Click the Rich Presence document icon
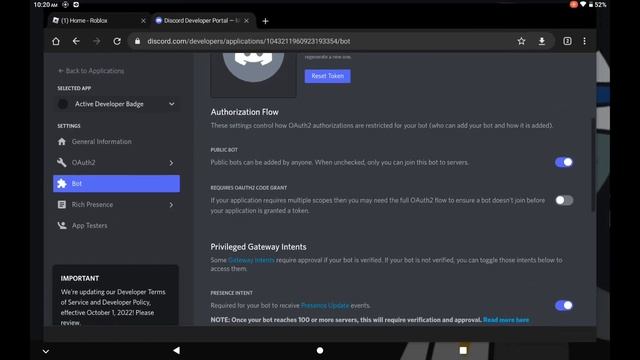This screenshot has width=640, height=360. tap(62, 204)
